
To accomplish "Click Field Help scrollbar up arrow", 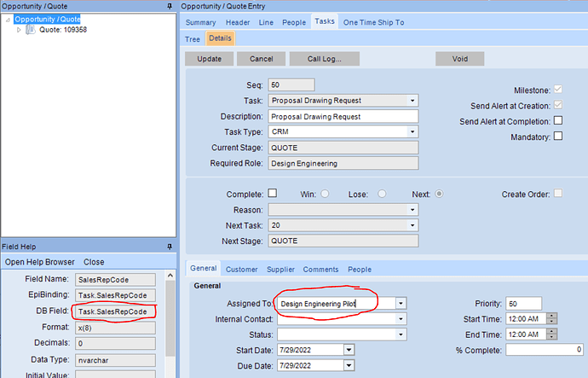I will 170,276.
